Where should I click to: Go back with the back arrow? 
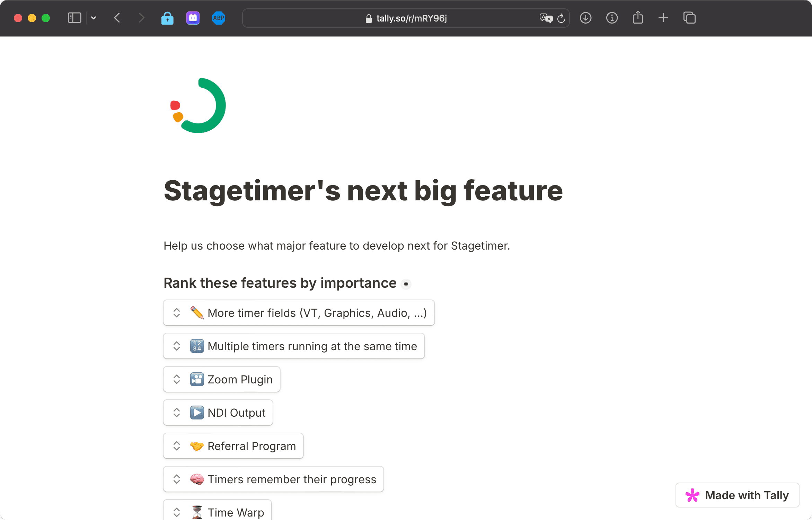117,18
